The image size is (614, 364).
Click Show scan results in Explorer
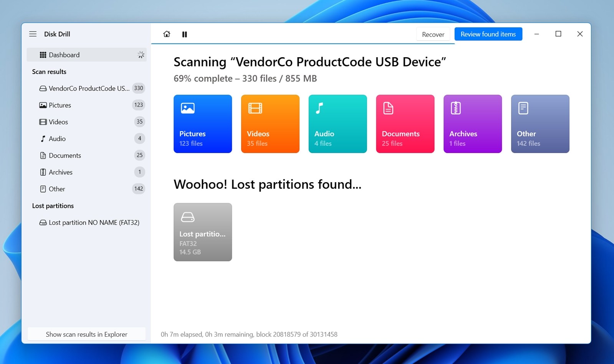point(86,334)
